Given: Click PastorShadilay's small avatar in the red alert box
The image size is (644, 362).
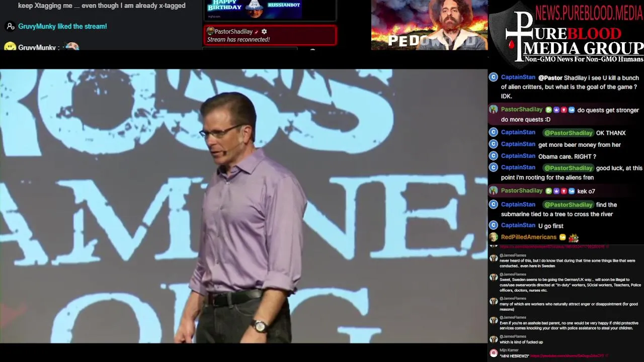Looking at the screenshot, I should tap(210, 31).
